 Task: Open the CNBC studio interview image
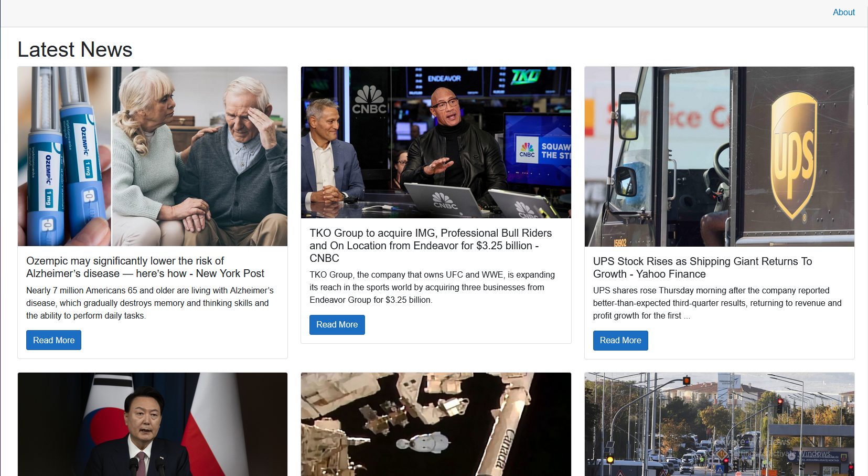[435, 142]
